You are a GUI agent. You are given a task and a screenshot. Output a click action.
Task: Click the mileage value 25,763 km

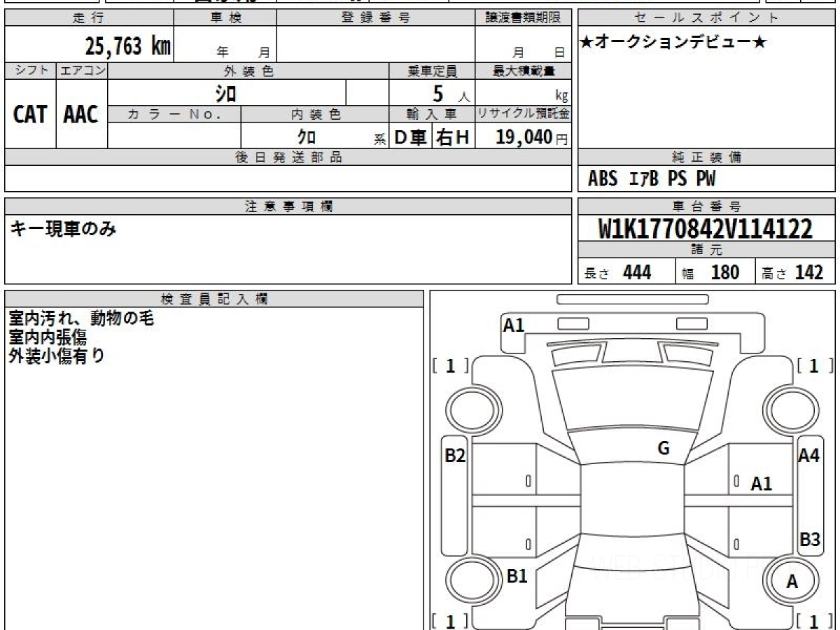(128, 46)
